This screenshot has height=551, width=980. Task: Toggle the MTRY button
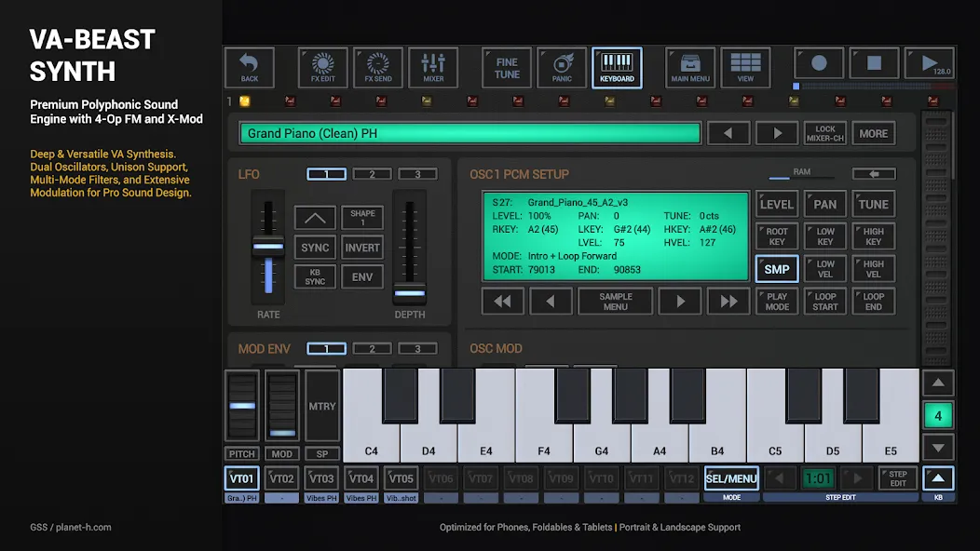[322, 406]
